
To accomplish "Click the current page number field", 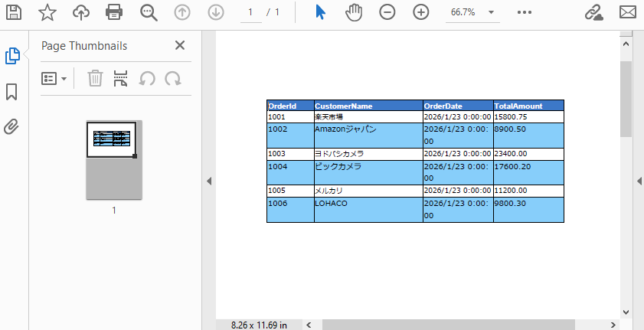I will tap(250, 12).
